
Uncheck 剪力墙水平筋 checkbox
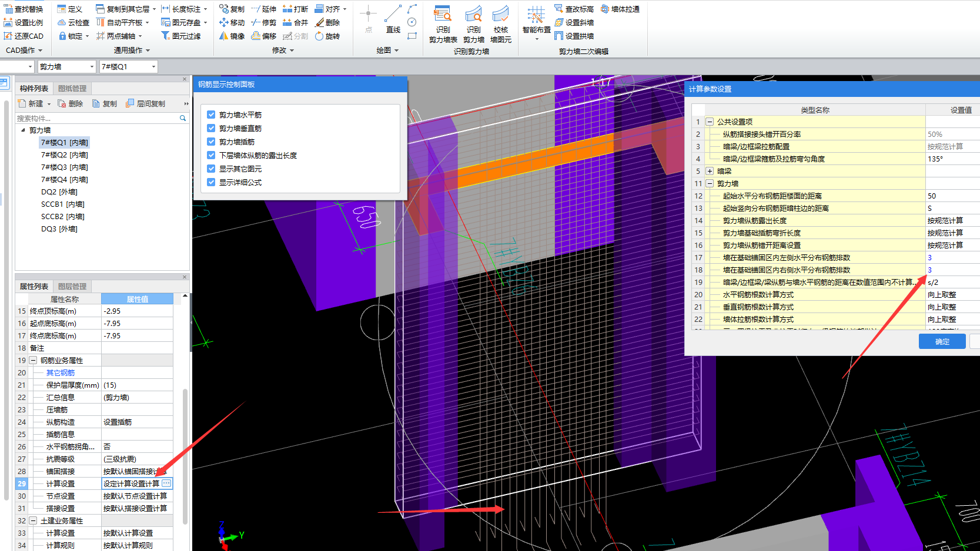click(x=211, y=115)
